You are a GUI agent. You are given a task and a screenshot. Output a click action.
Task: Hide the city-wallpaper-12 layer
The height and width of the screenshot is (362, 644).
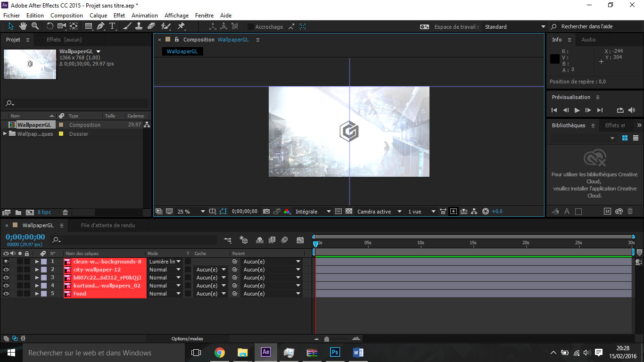(x=6, y=270)
